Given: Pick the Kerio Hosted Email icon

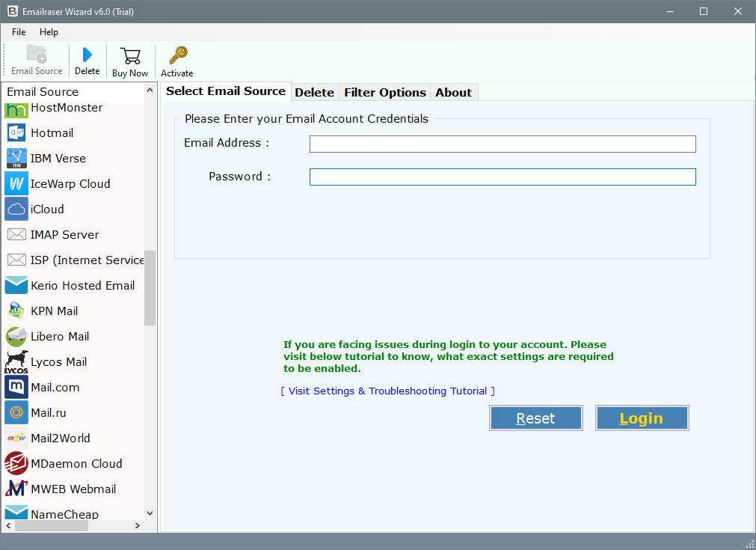Looking at the screenshot, I should click(x=16, y=285).
